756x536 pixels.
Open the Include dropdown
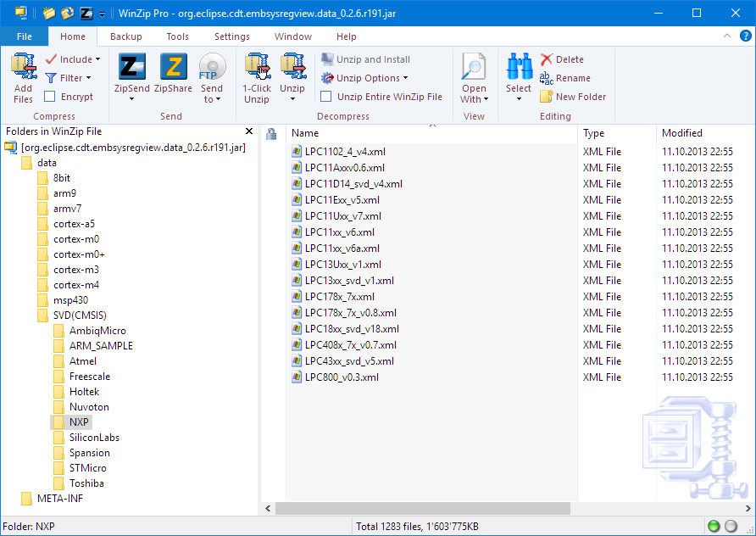click(74, 59)
